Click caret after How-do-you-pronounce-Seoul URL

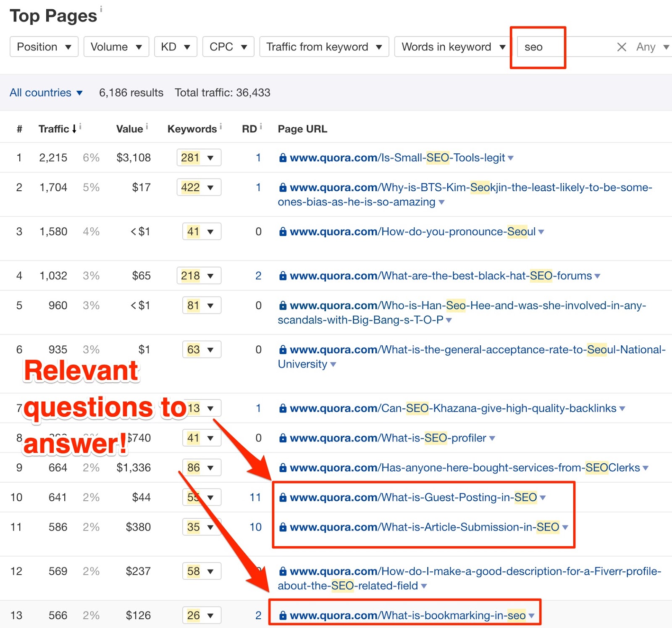pos(541,232)
